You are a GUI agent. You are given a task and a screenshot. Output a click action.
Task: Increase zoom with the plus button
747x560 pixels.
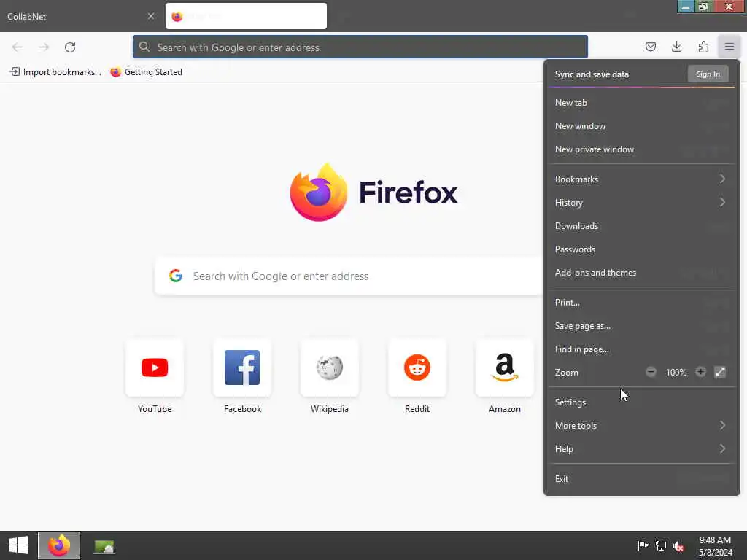click(x=700, y=372)
